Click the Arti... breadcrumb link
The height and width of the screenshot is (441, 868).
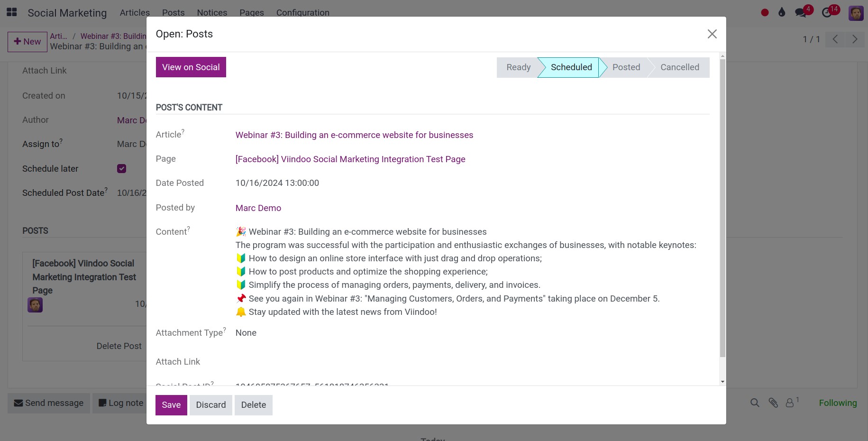[x=59, y=36]
